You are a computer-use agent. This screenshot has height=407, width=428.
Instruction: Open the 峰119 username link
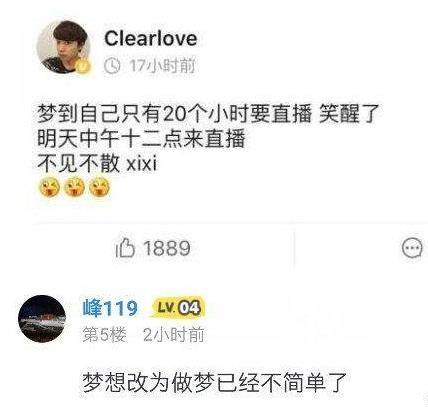110,308
